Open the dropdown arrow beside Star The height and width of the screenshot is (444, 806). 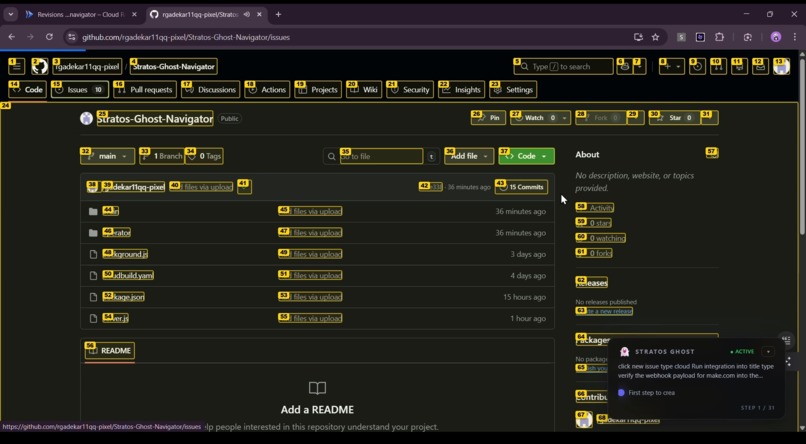coord(710,118)
